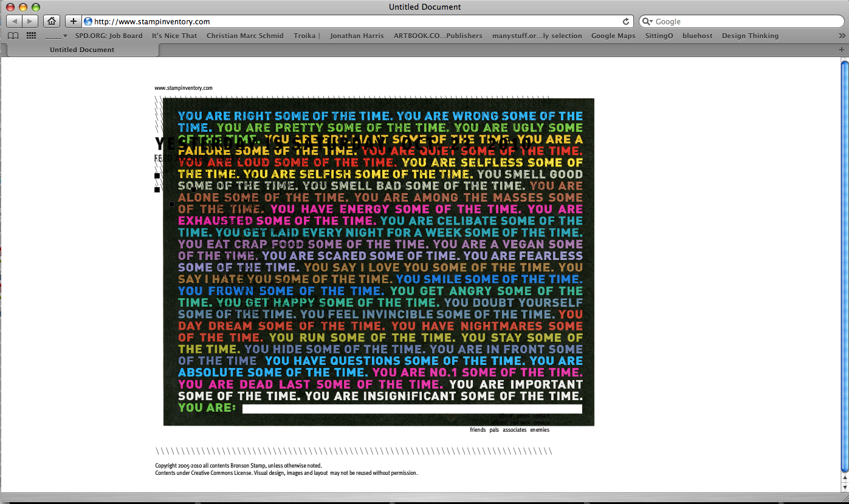Click the scrollbar down arrow
The width and height of the screenshot is (849, 504).
tap(845, 486)
